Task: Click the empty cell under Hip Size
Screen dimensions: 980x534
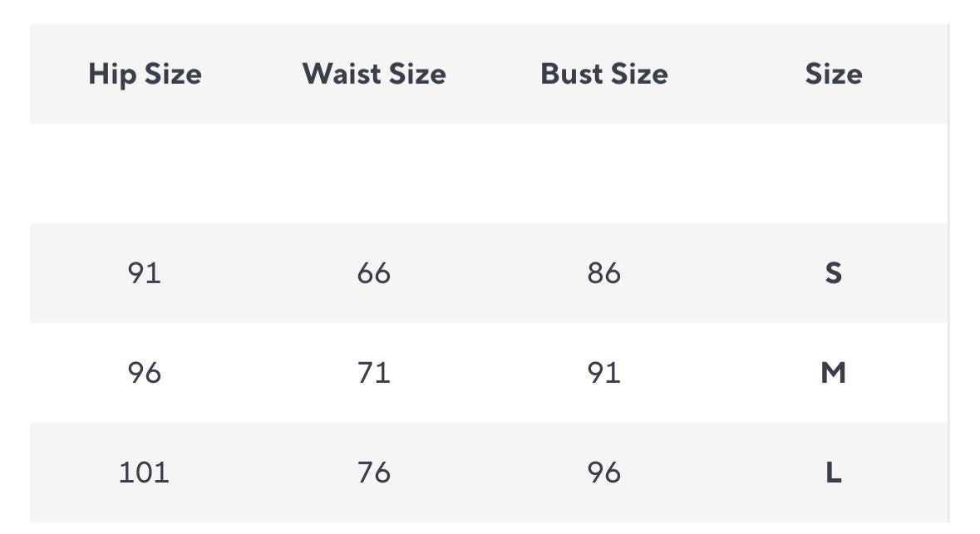Action: click(x=145, y=173)
